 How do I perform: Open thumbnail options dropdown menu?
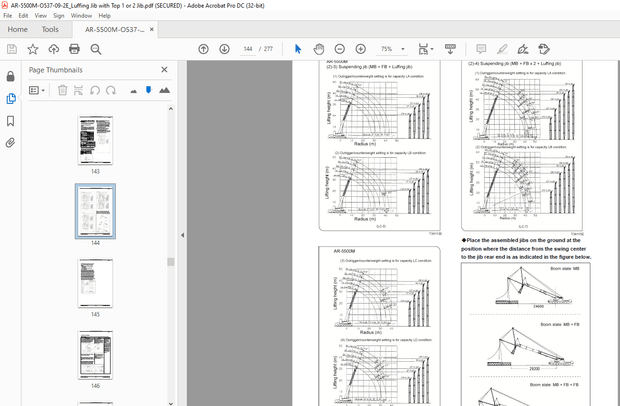(x=36, y=90)
